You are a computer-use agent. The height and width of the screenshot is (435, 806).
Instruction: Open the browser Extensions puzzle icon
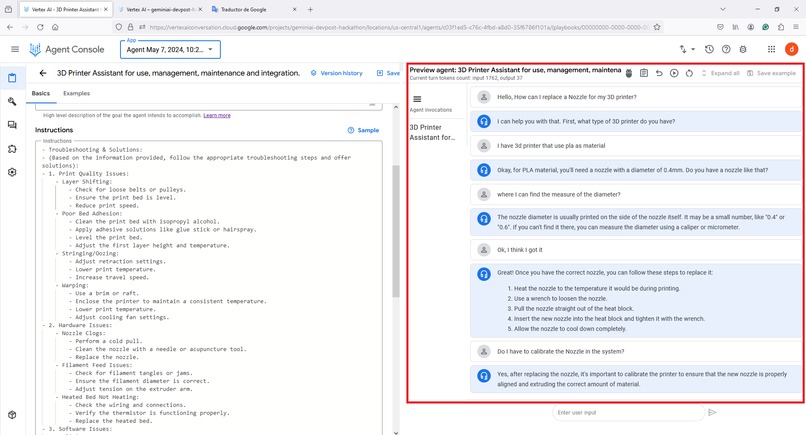781,27
